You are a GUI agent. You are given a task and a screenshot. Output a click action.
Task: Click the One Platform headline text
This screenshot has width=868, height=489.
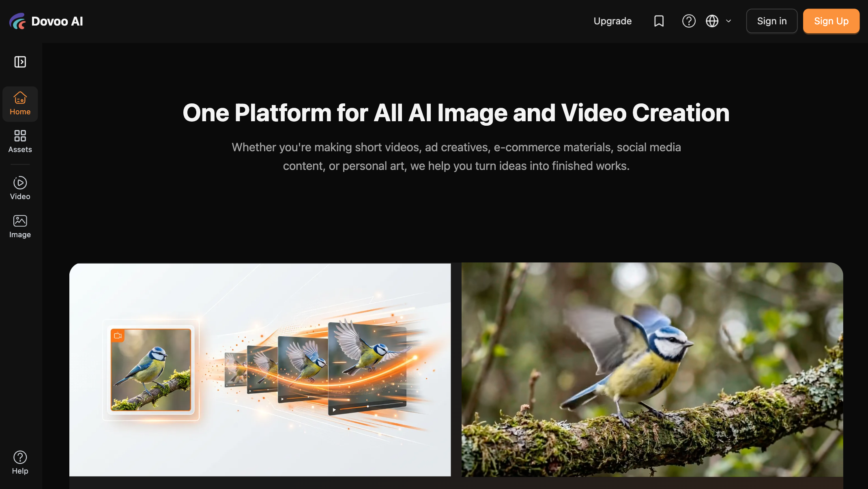tap(456, 113)
